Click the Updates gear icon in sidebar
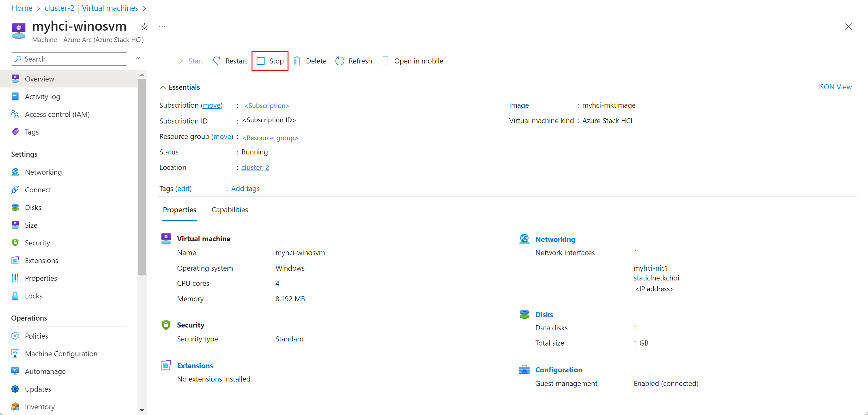868x415 pixels. tap(15, 389)
